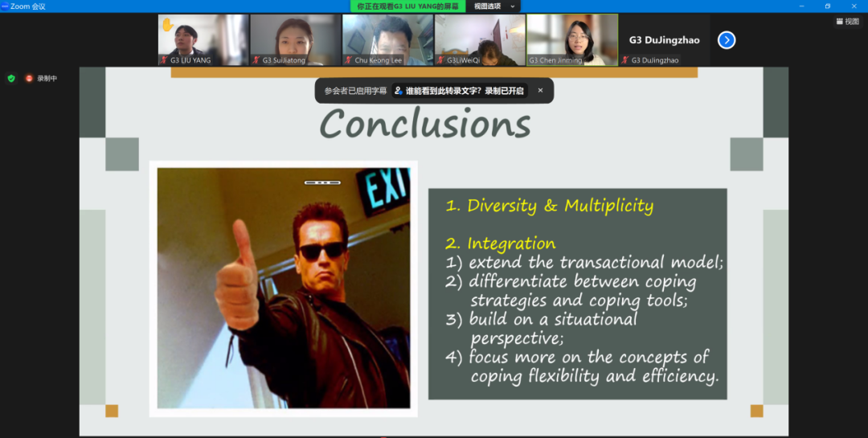Click the grid icon next to 视图
The width and height of the screenshot is (868, 438).
click(x=839, y=22)
